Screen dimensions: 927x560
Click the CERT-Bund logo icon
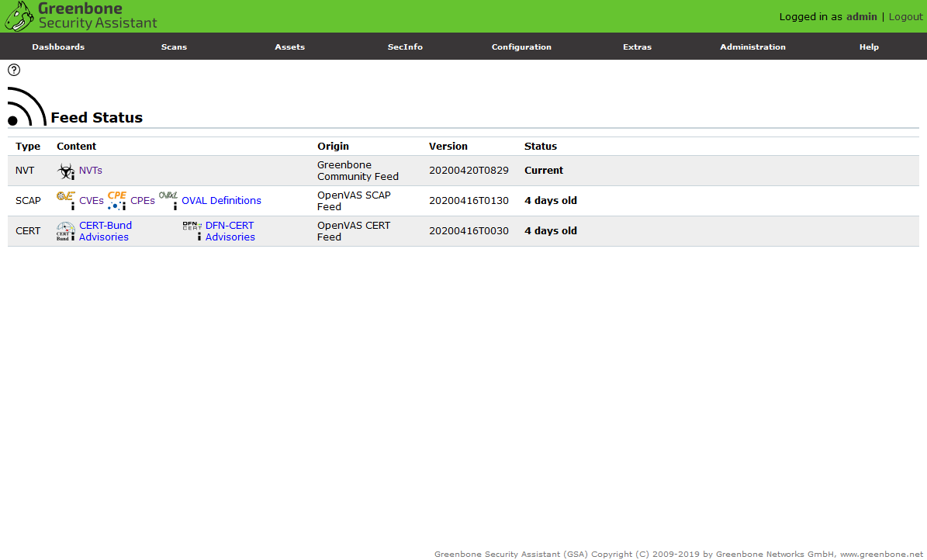tap(66, 230)
